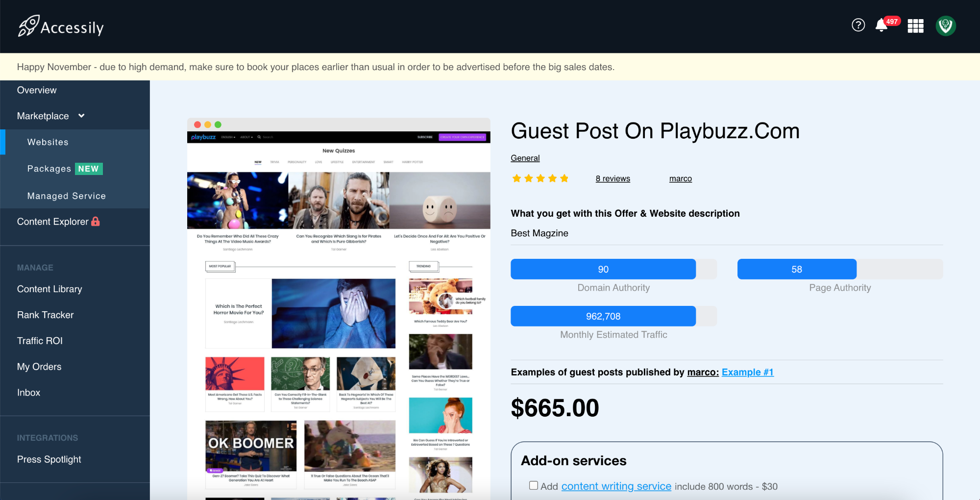980x500 pixels.
Task: Open seller marco's profile link near reviews
Action: tap(681, 178)
